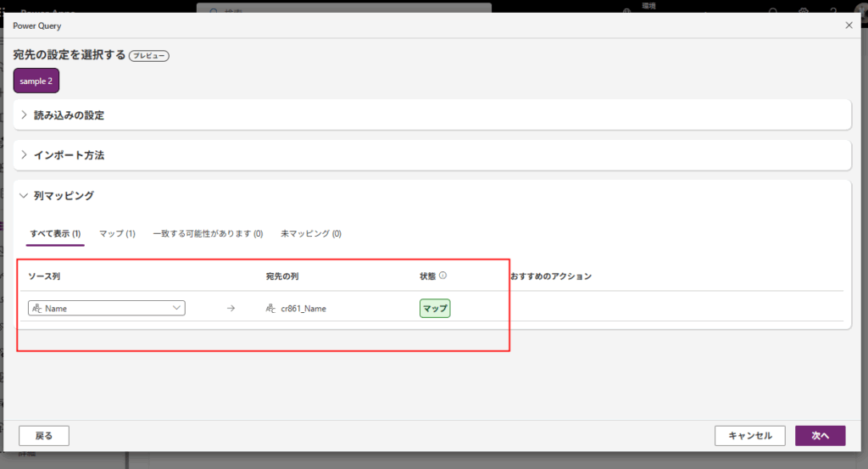Switch to the マップ (1) tab

[117, 233]
